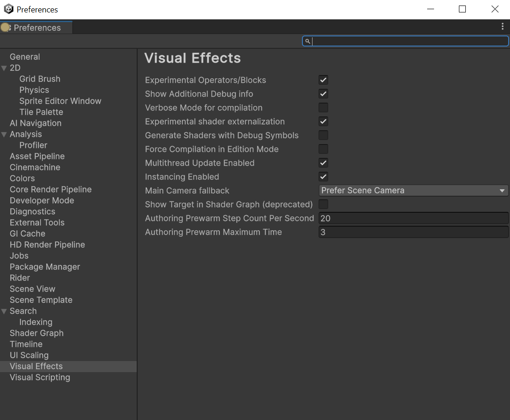Select the Preferences window tab
The width and height of the screenshot is (510, 420).
coord(37,28)
